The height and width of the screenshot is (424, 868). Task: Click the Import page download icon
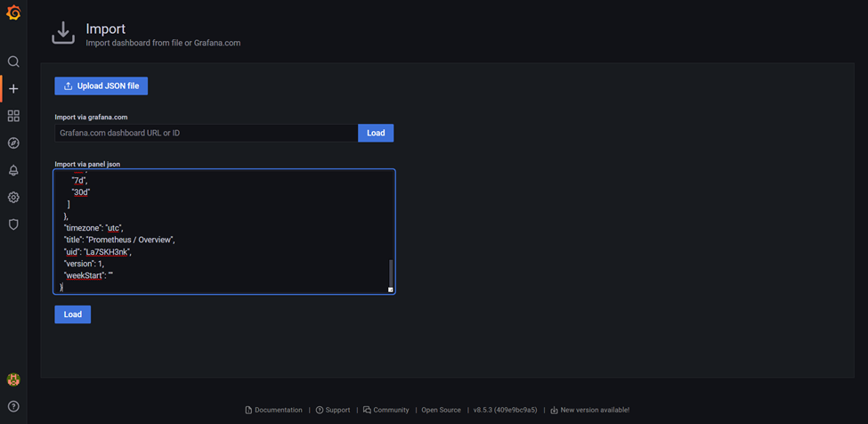pyautogui.click(x=63, y=33)
